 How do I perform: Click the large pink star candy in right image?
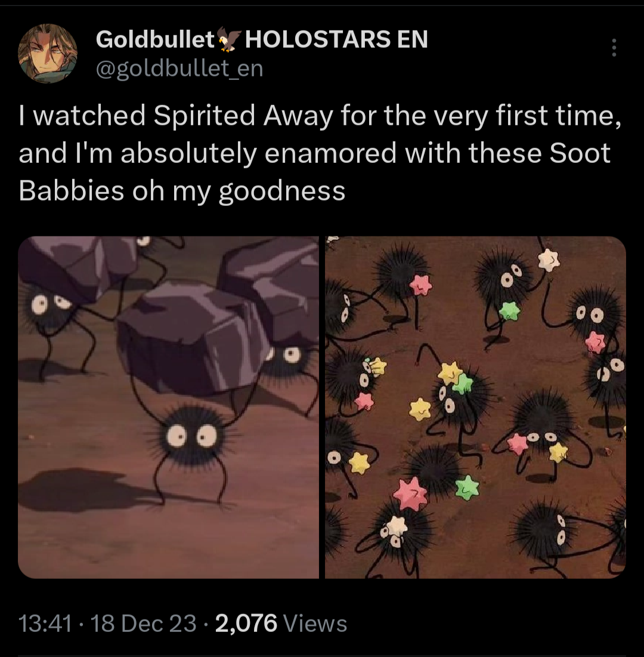[410, 495]
